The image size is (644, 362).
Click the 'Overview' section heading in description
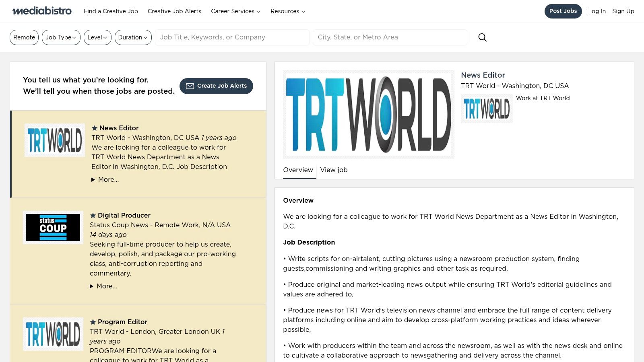click(298, 200)
